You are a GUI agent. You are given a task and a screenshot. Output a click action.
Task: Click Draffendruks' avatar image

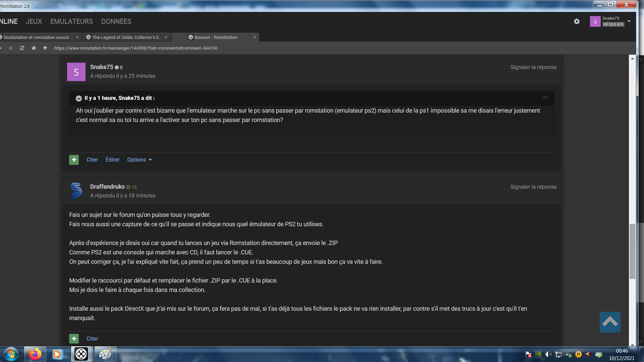coord(76,191)
